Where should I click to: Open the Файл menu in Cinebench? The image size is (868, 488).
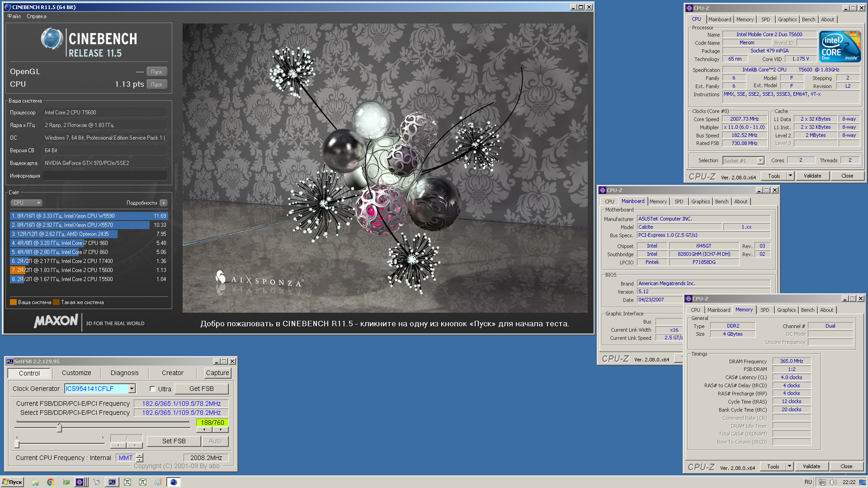point(14,16)
